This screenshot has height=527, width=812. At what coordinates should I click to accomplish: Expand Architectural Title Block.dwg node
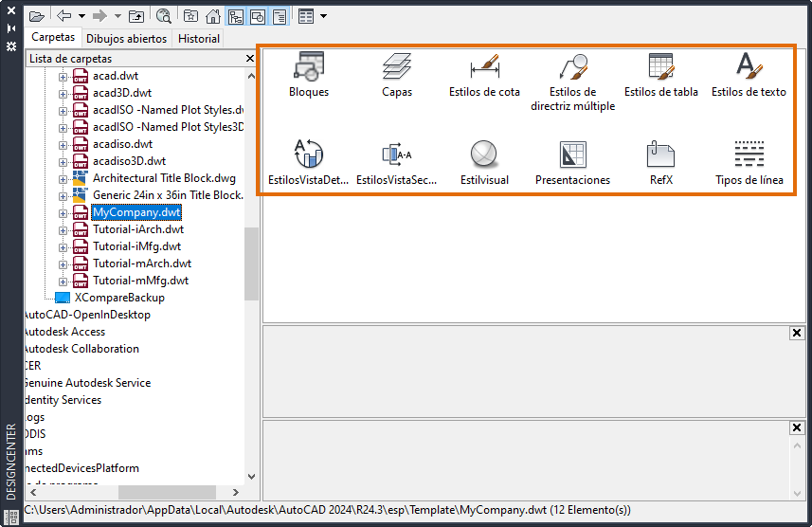pyautogui.click(x=63, y=179)
